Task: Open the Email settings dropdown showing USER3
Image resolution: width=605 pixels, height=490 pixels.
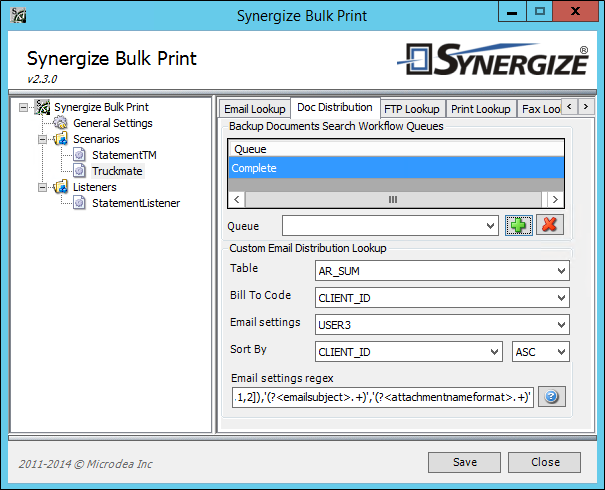Action: [561, 325]
